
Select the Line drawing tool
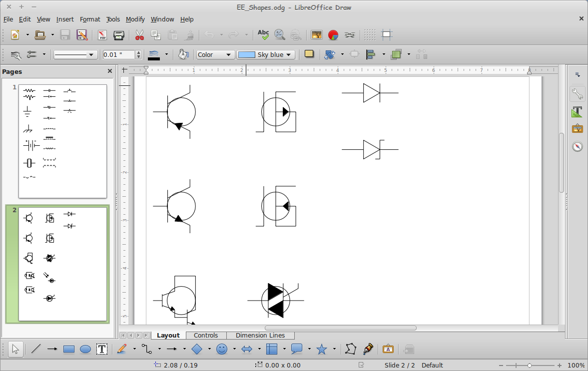35,349
